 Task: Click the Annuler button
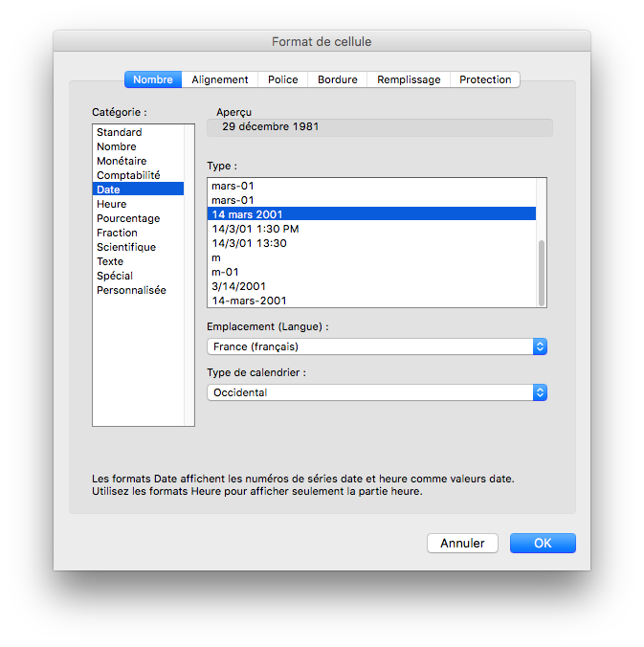point(462,543)
